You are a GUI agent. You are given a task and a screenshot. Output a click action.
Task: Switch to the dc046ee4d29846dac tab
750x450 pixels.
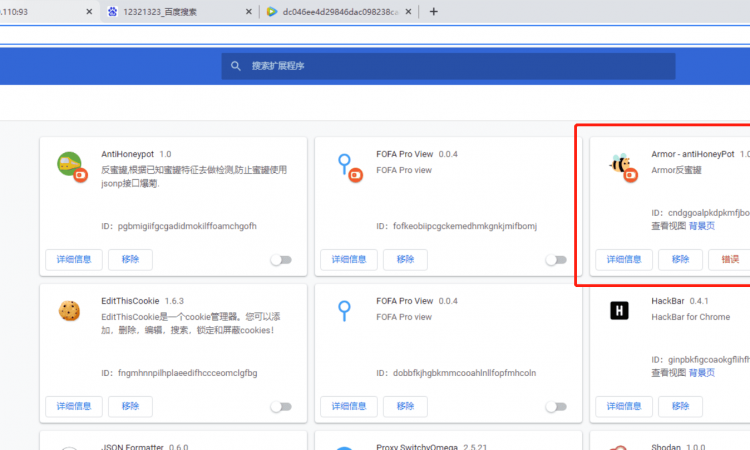point(339,11)
